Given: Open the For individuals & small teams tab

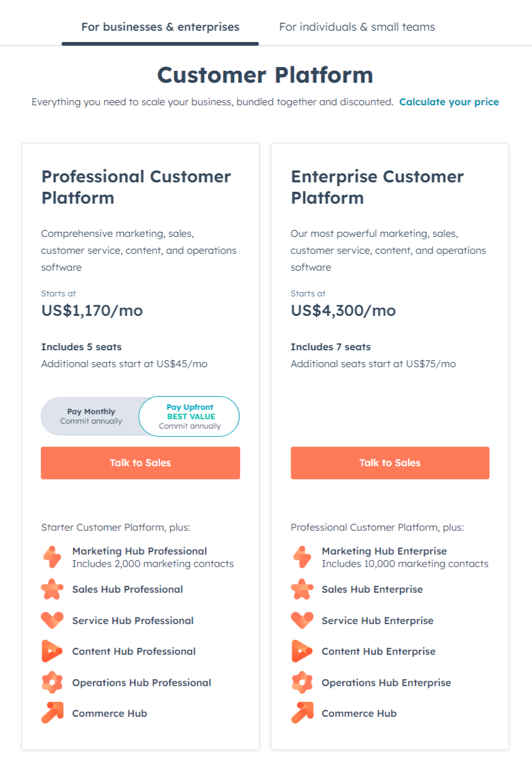Looking at the screenshot, I should [357, 27].
